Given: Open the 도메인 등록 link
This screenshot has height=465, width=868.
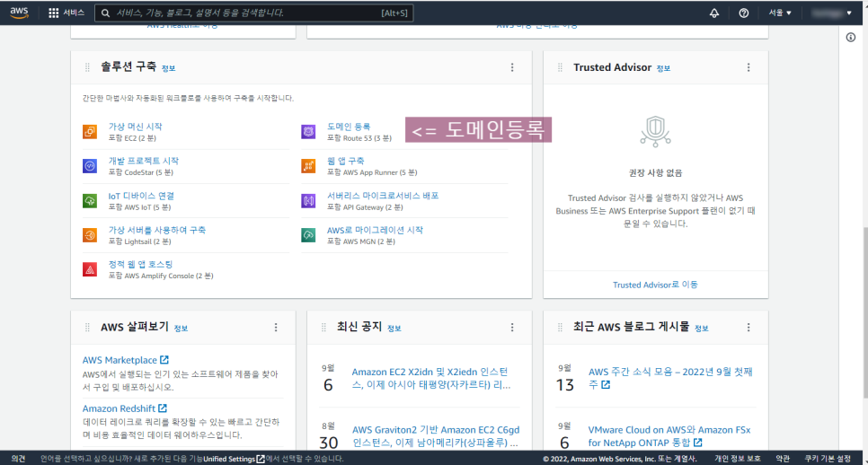Looking at the screenshot, I should (x=349, y=127).
